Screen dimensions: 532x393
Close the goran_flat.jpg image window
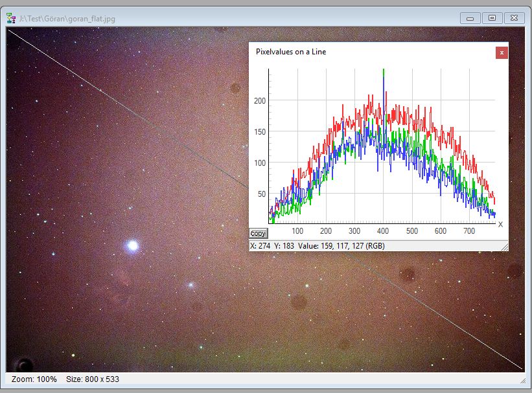(514, 17)
